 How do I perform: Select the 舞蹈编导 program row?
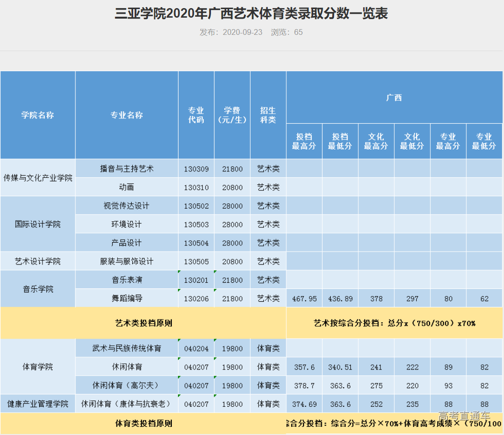point(126,298)
